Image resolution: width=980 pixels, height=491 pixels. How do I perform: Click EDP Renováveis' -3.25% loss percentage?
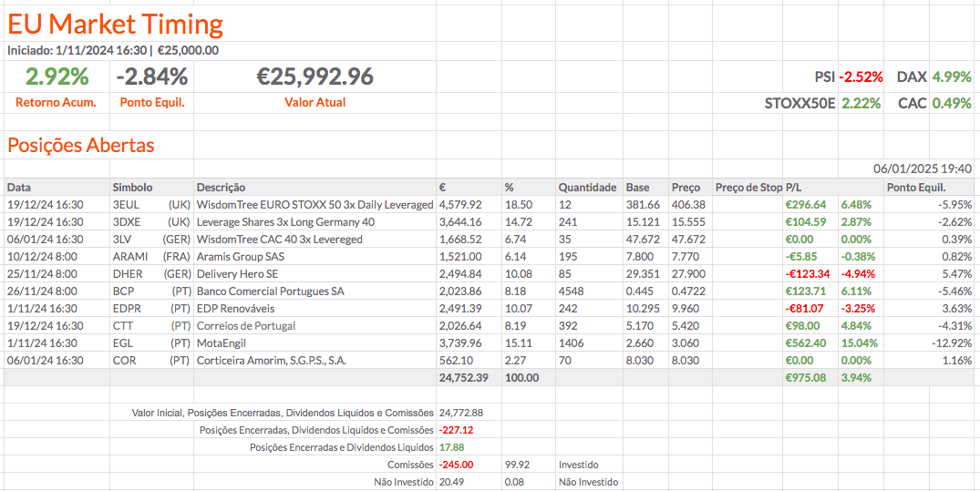point(857,309)
